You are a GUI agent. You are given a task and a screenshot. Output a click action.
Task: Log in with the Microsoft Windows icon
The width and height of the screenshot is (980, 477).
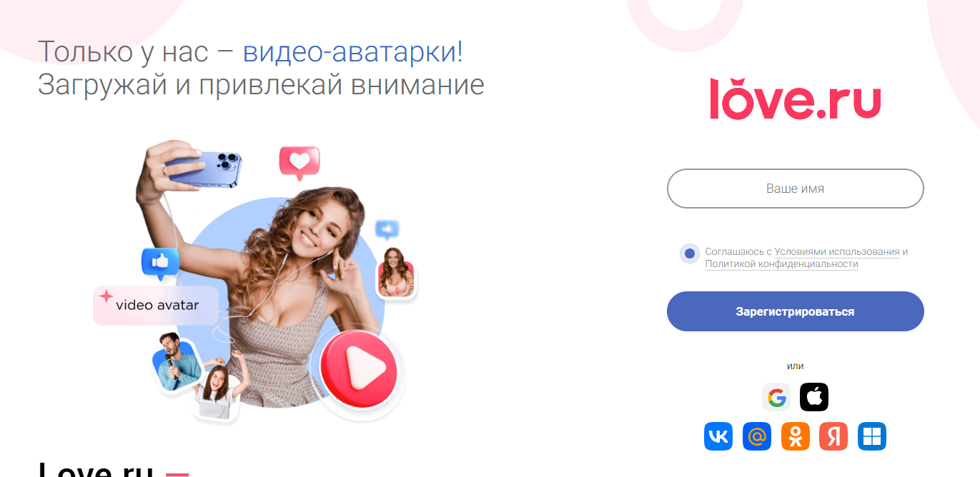(872, 436)
